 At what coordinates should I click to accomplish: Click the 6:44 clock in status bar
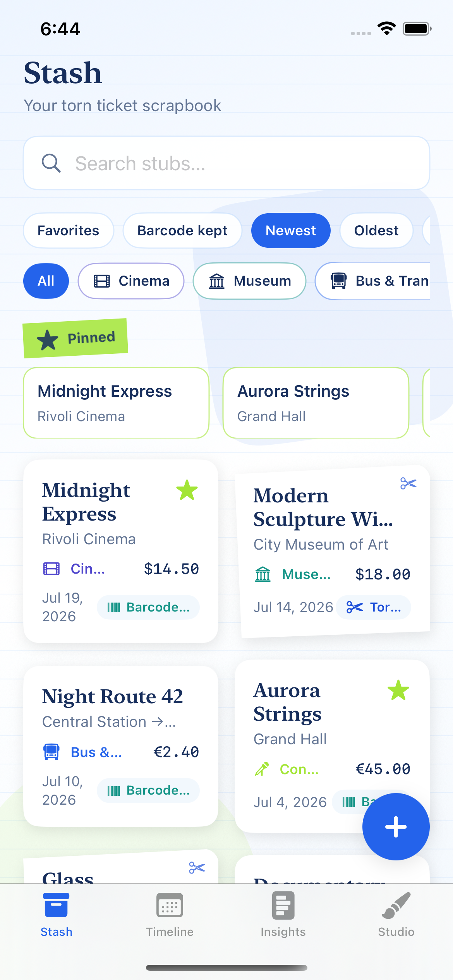pyautogui.click(x=60, y=29)
